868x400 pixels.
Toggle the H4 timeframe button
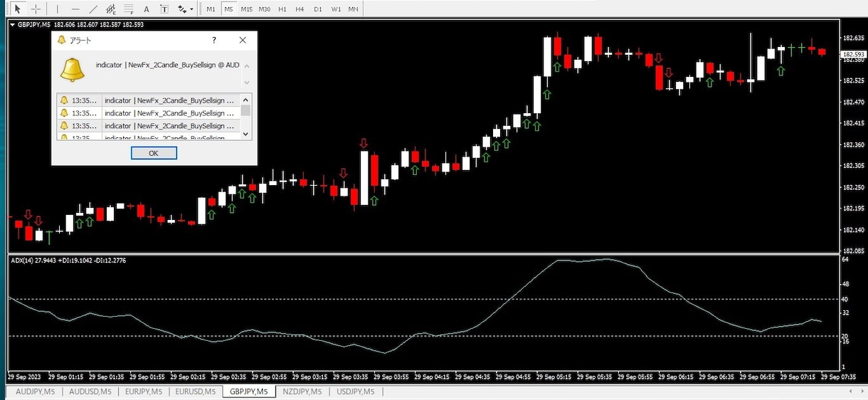(x=300, y=9)
